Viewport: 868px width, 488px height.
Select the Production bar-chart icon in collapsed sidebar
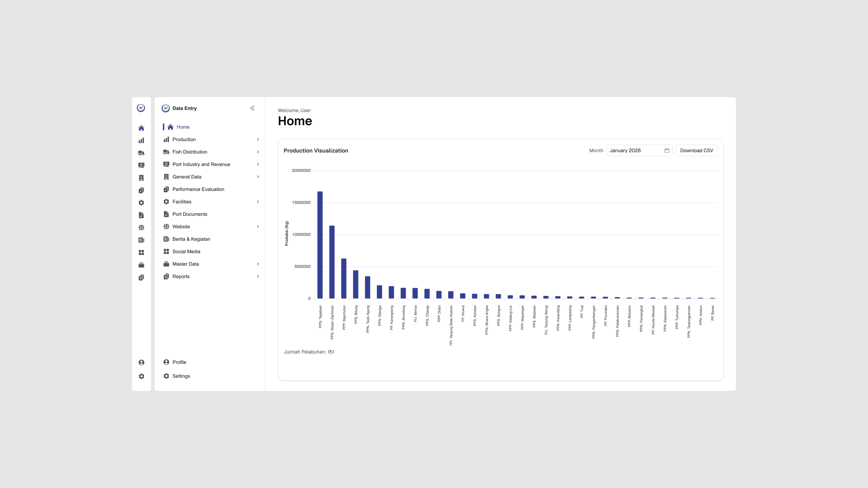coord(142,140)
